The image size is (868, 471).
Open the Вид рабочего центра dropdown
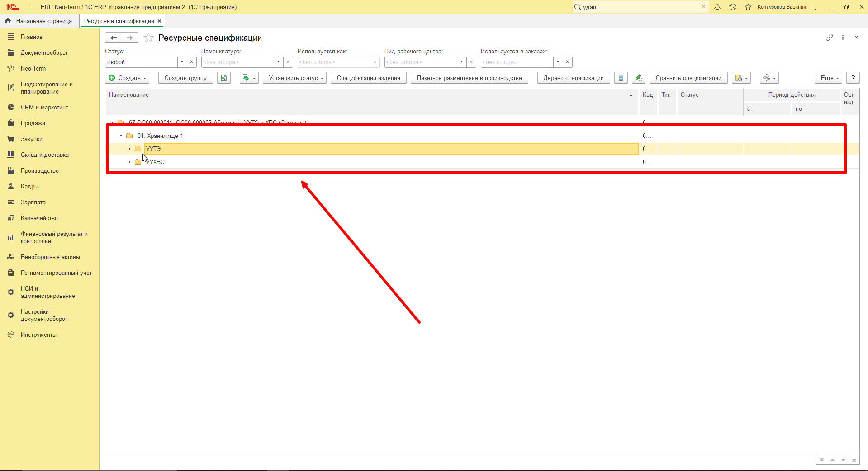tap(461, 62)
